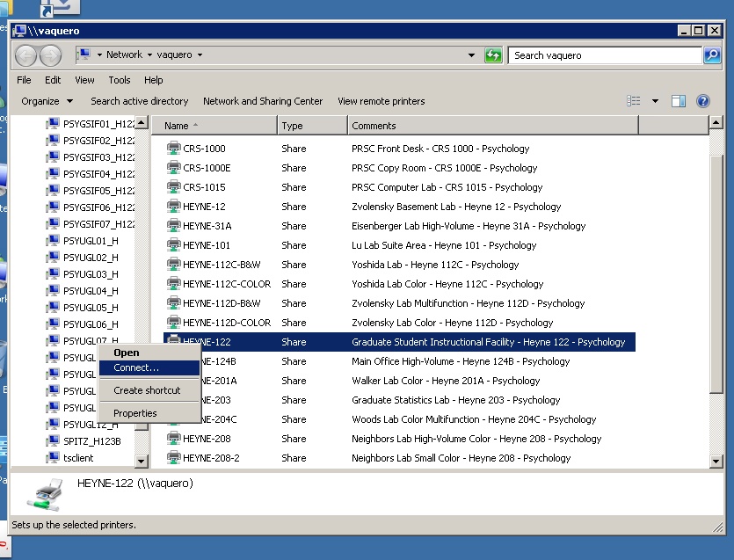
Task: Select Properties in the context menu
Action: click(134, 413)
